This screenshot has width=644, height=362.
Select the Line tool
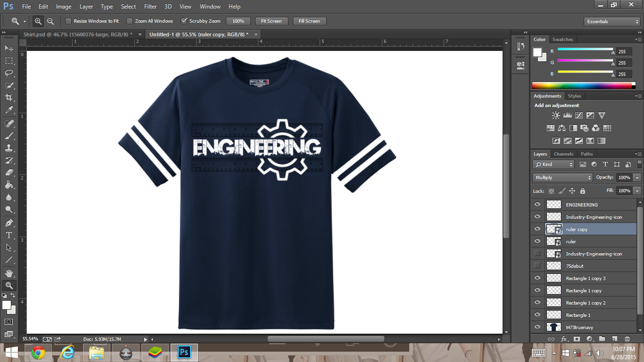coord(9,260)
